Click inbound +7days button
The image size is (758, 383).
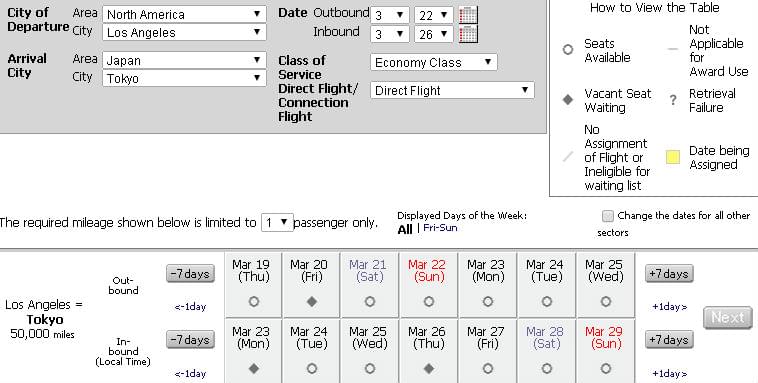pos(669,339)
